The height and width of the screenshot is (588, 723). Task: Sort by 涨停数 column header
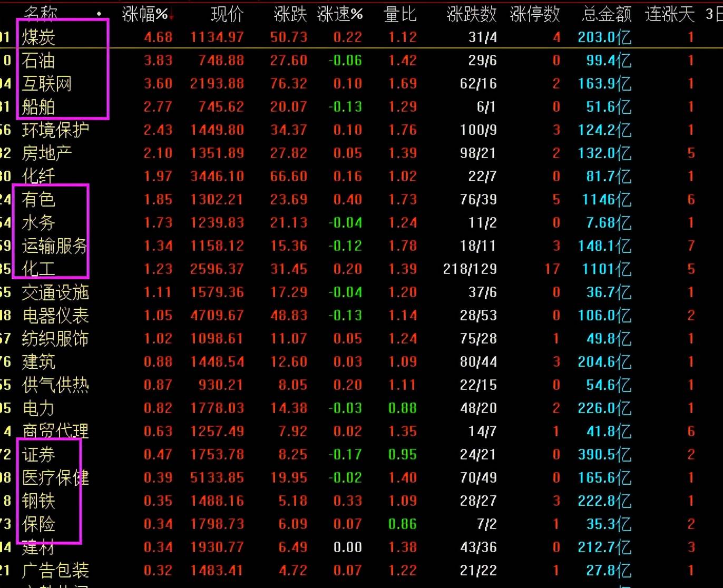535,14
